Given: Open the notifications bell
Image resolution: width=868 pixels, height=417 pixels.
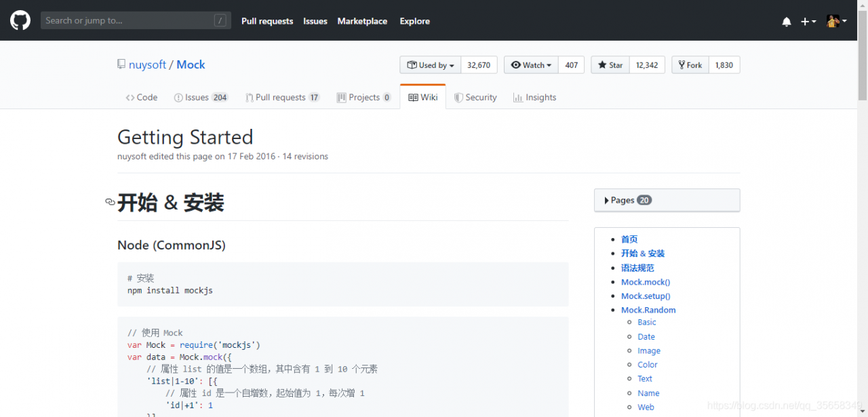Looking at the screenshot, I should (x=787, y=22).
